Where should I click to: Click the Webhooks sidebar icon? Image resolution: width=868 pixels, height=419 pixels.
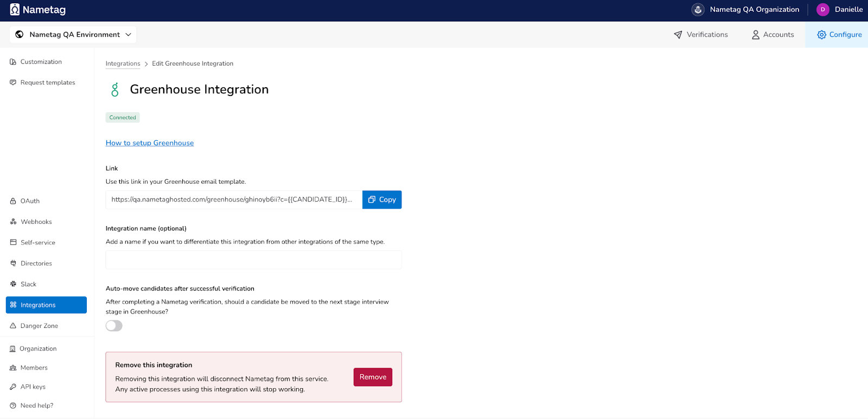click(x=13, y=222)
